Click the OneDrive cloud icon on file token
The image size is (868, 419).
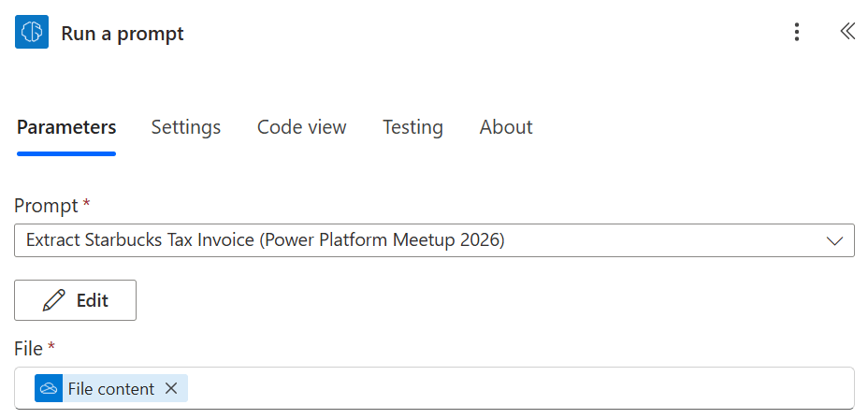pyautogui.click(x=49, y=388)
